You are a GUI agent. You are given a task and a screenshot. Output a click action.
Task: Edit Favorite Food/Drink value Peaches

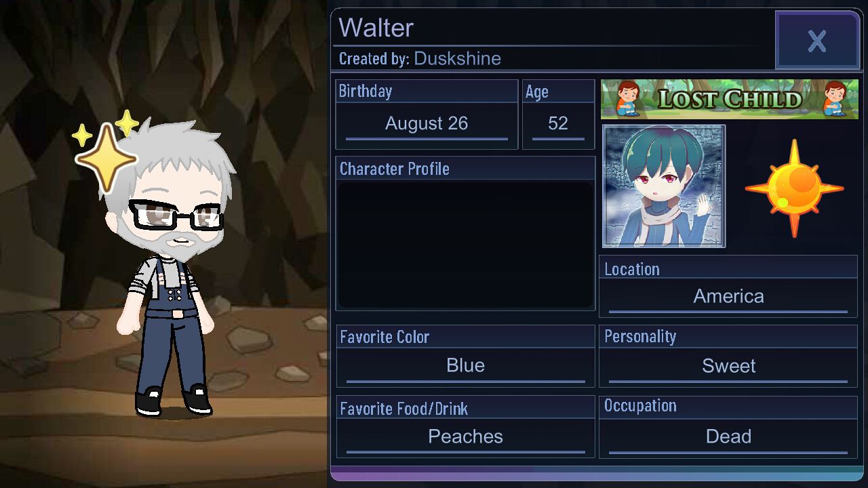tap(465, 436)
